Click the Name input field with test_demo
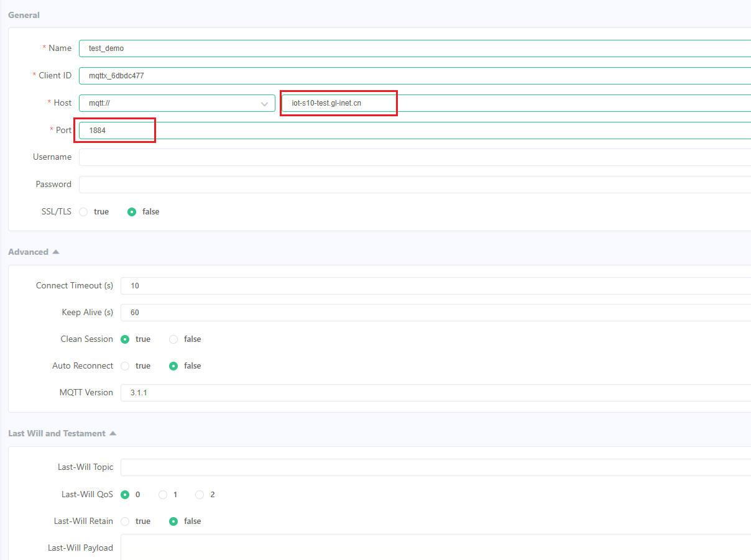Screen dimensions: 751x560 (x=415, y=48)
